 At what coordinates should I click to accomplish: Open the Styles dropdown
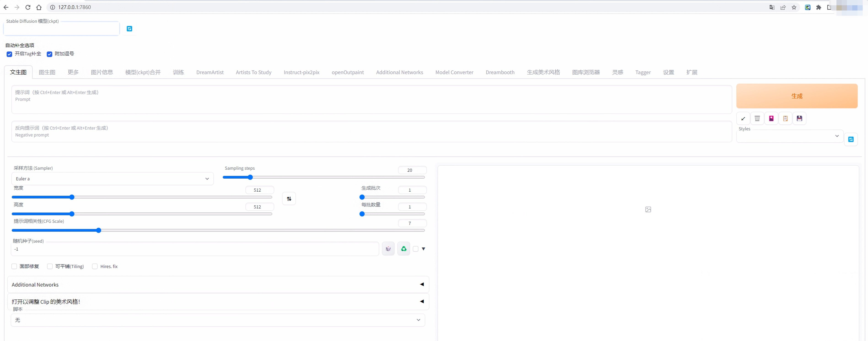pyautogui.click(x=790, y=136)
